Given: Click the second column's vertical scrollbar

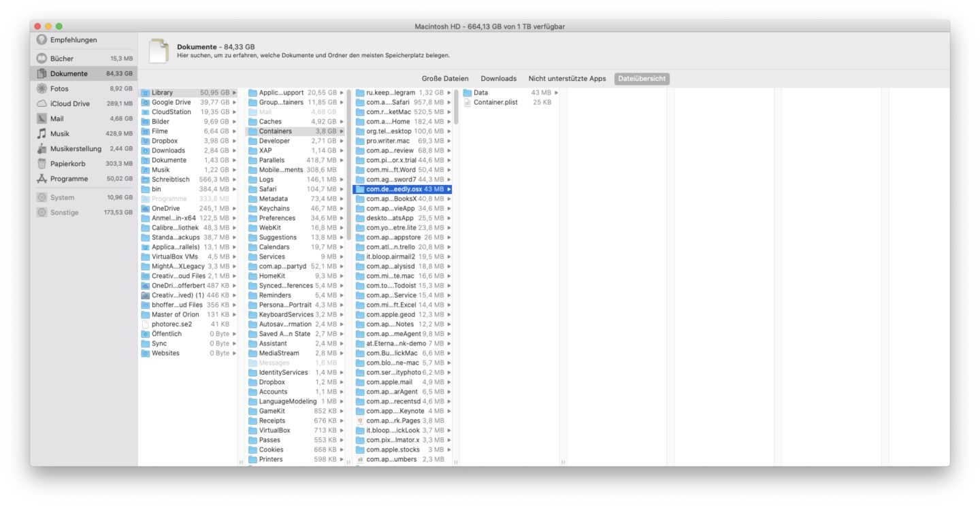Looking at the screenshot, I should (349, 163).
